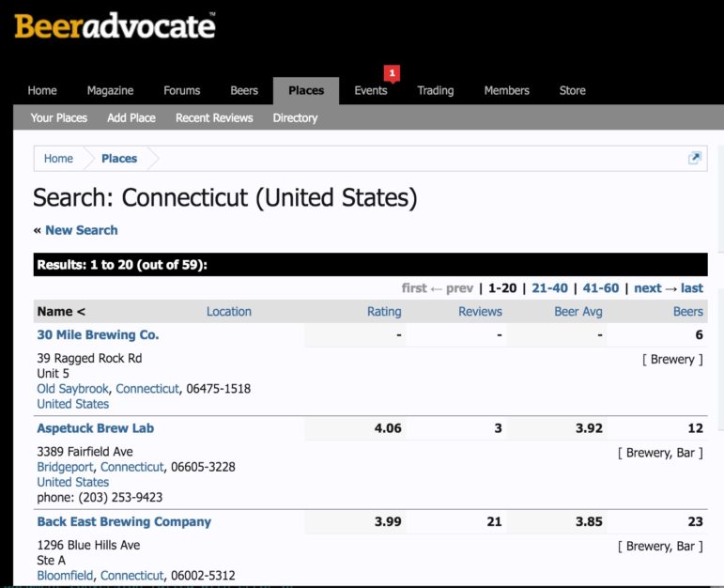The image size is (724, 588).
Task: Go to the Members tab
Action: click(506, 90)
